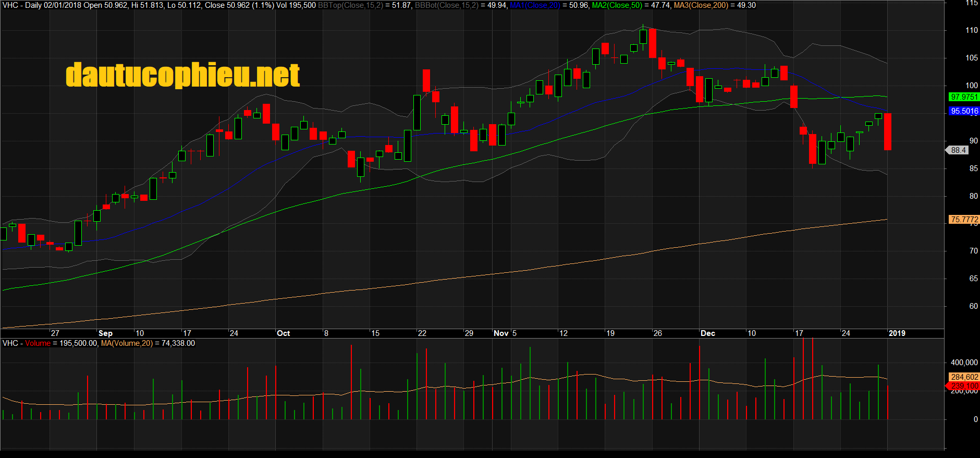Screen dimensions: 980x458
Task: Click the orange 284,602 volume tag
Action: pyautogui.click(x=964, y=377)
